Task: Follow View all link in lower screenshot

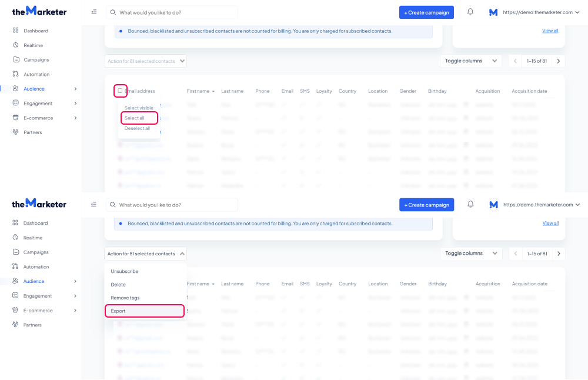Action: (550, 223)
